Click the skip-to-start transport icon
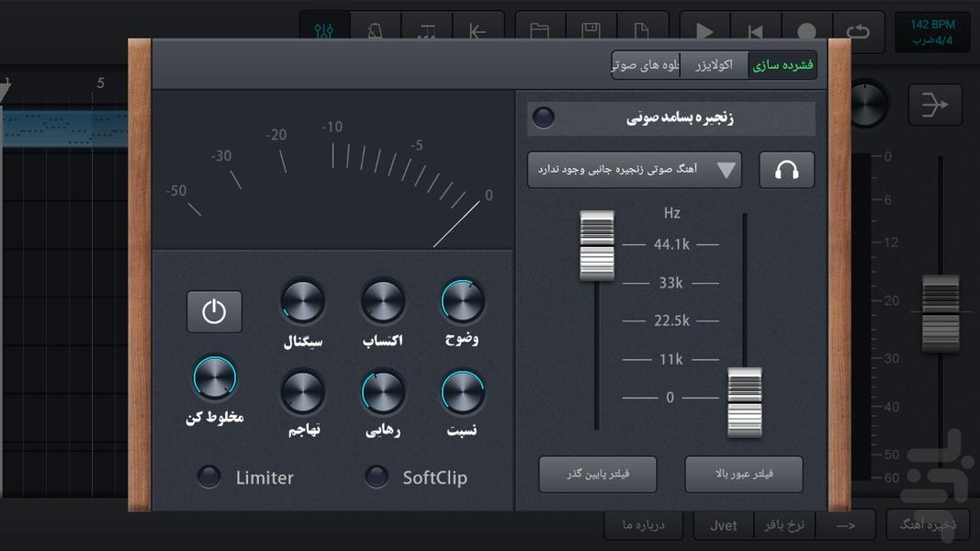 755,32
